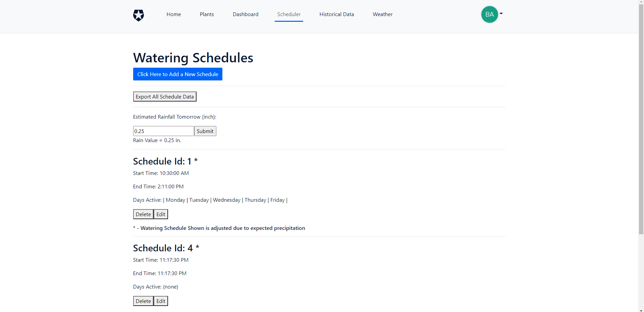Open the Plants nav item
Image resolution: width=644 pixels, height=312 pixels.
tap(207, 14)
